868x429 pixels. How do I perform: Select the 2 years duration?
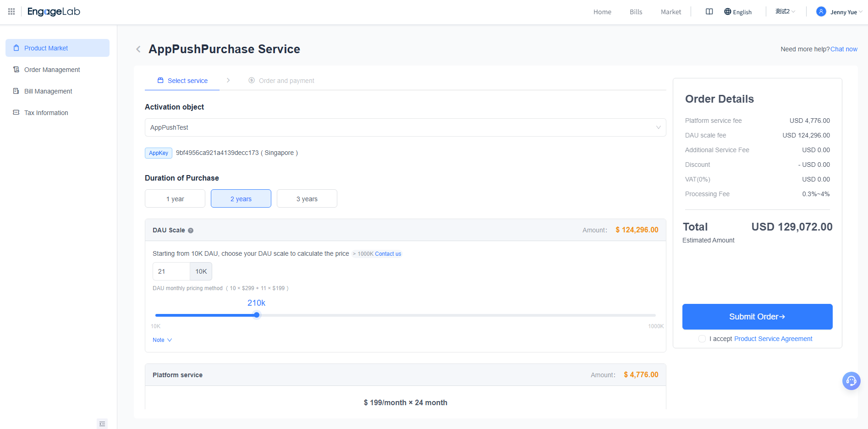pos(241,198)
